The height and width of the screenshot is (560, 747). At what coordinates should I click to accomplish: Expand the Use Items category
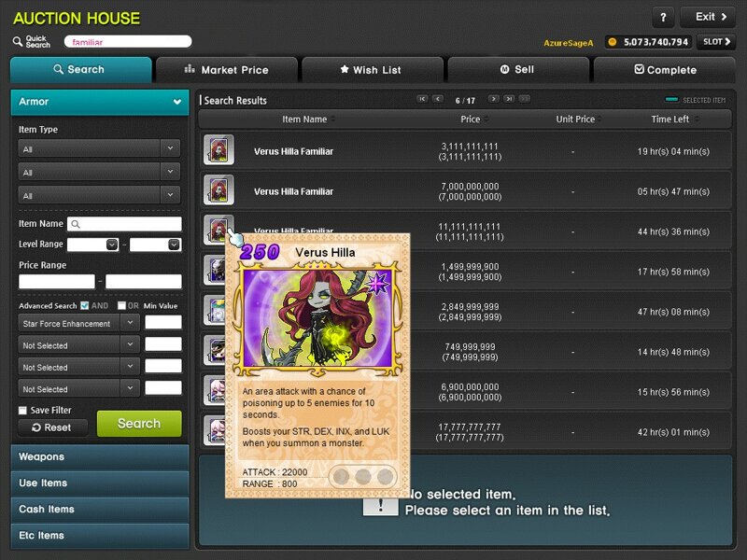100,483
